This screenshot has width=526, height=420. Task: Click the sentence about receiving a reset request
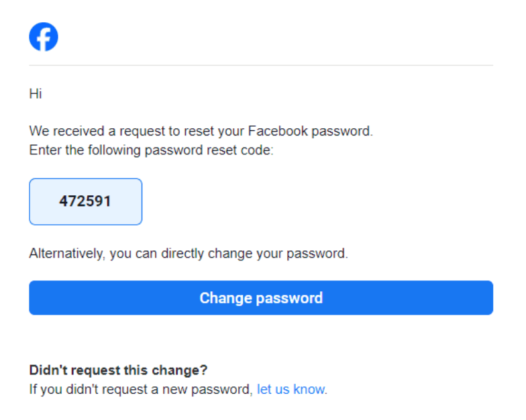(201, 131)
